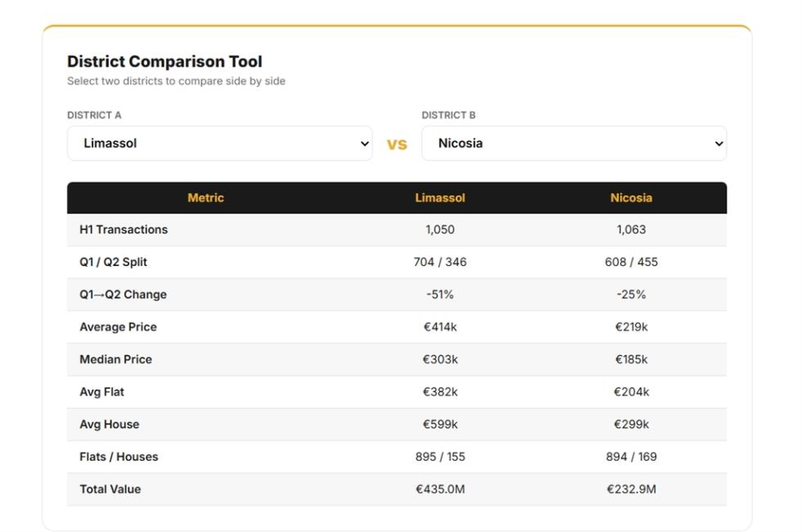Screen dimensions: 802x532
Task: Select the Q1→Q2 Change row label
Action: (x=123, y=295)
